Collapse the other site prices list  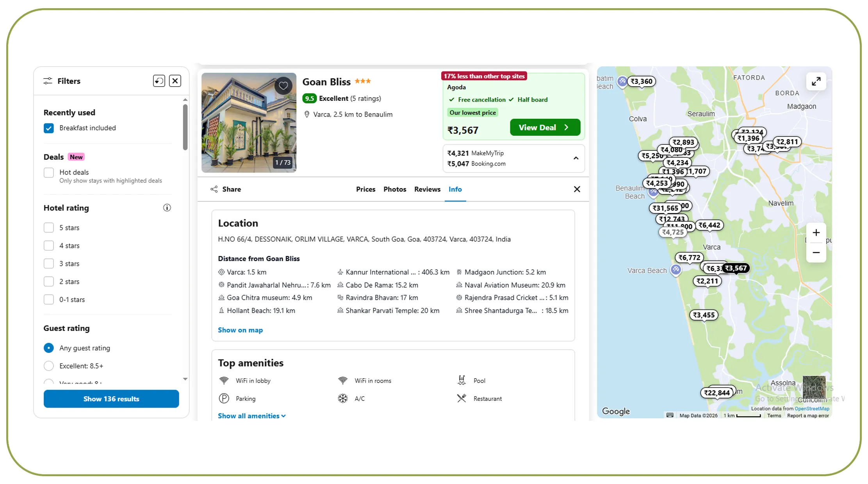[576, 158]
